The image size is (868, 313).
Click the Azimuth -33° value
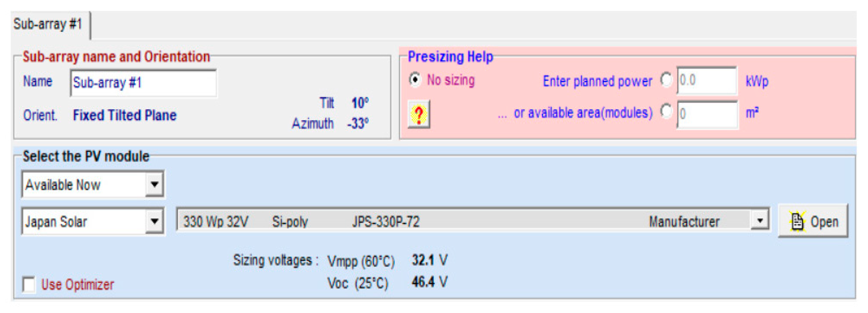pyautogui.click(x=358, y=124)
